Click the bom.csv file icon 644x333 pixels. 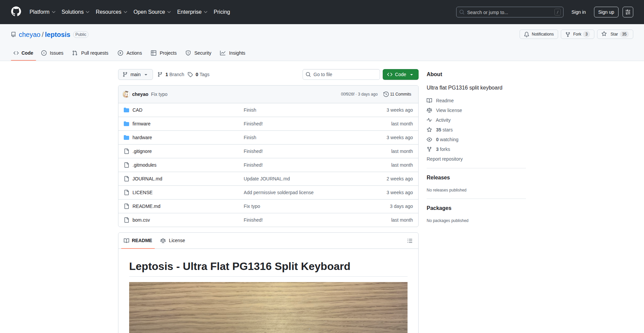click(126, 220)
